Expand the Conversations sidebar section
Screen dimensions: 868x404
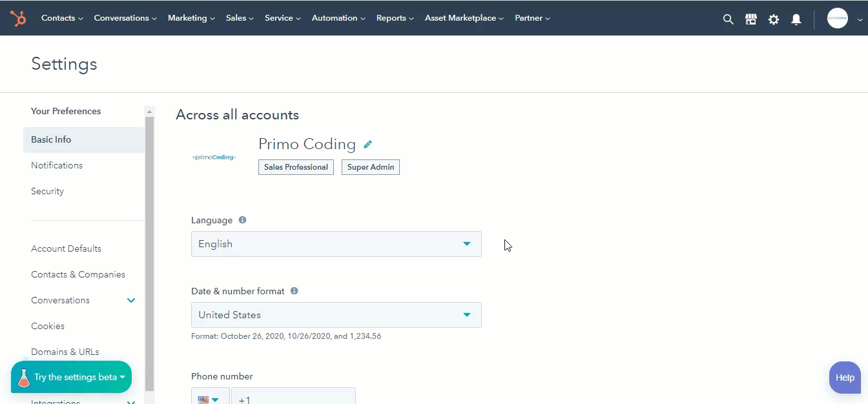131,300
